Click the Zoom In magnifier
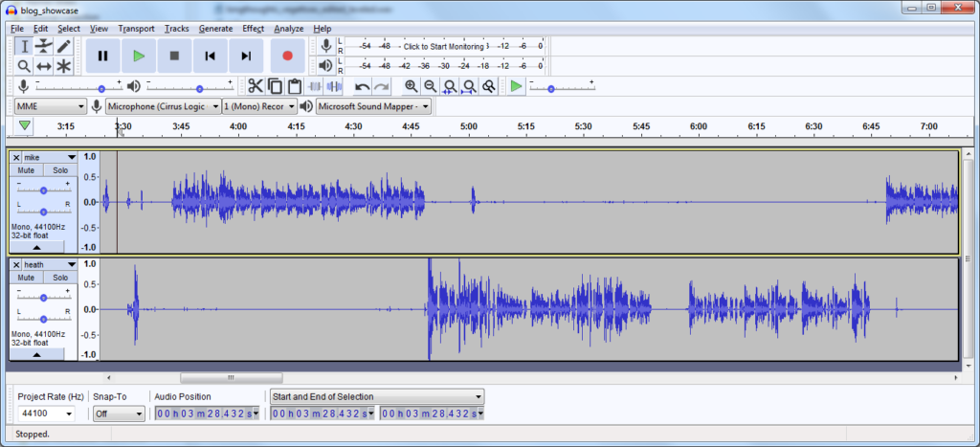Screen dimensions: 980x447 point(411,87)
